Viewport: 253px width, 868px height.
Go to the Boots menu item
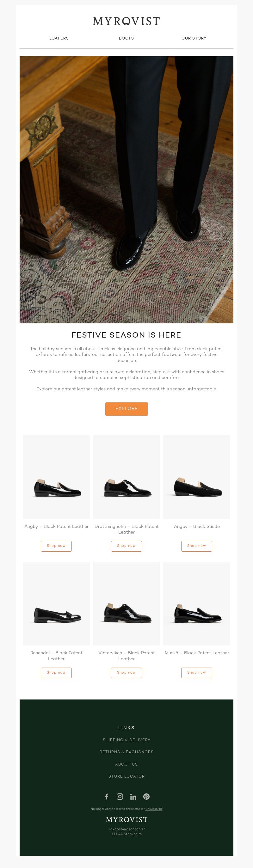(126, 38)
